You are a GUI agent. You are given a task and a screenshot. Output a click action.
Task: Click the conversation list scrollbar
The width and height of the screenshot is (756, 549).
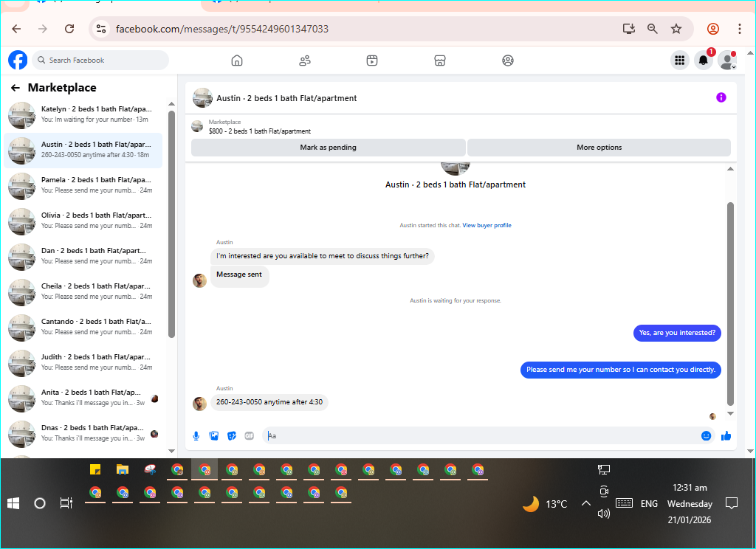(x=171, y=224)
